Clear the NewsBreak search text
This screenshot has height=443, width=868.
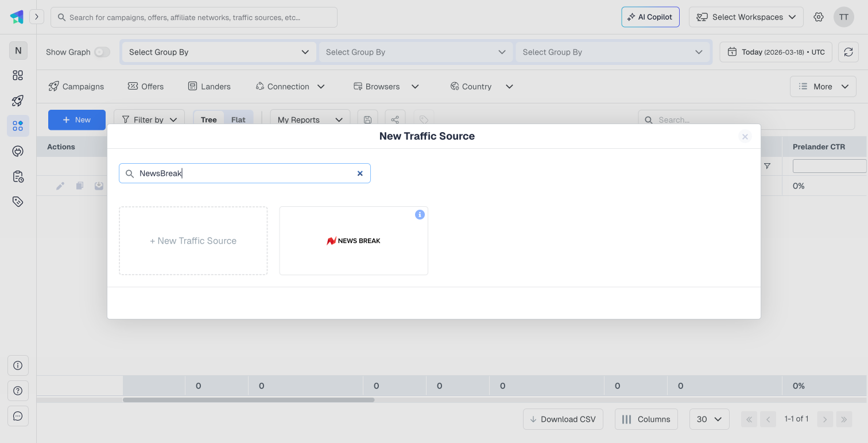tap(360, 174)
